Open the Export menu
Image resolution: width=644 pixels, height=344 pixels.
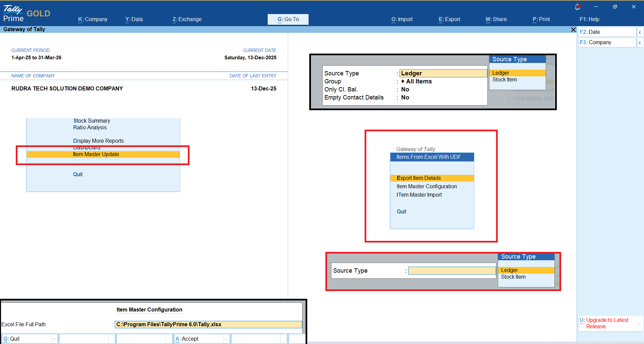[x=449, y=19]
